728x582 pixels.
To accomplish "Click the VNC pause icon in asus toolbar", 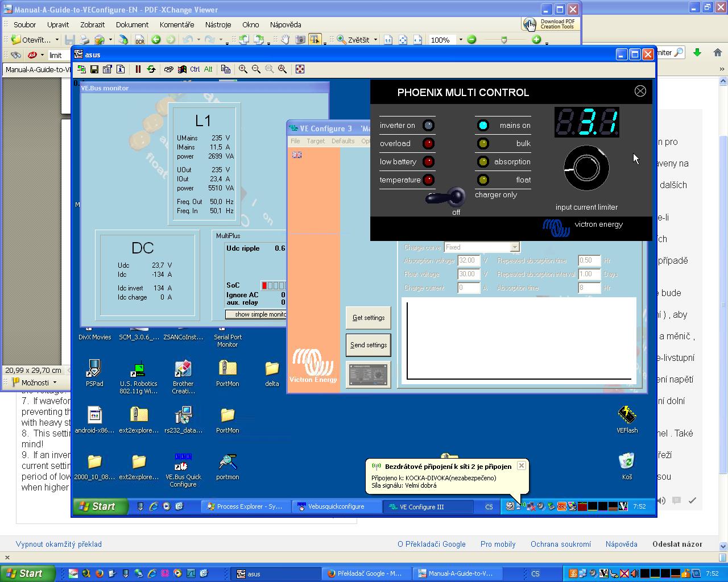I will [x=138, y=69].
